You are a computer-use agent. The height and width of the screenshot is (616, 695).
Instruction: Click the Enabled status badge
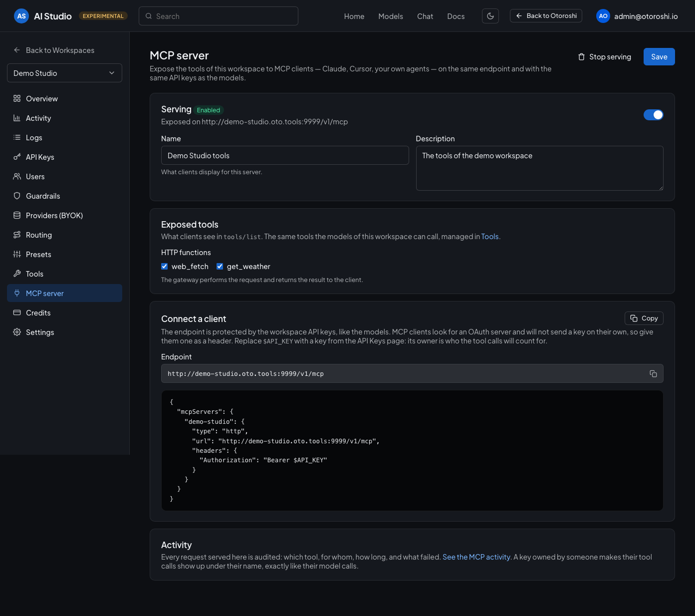click(x=209, y=110)
